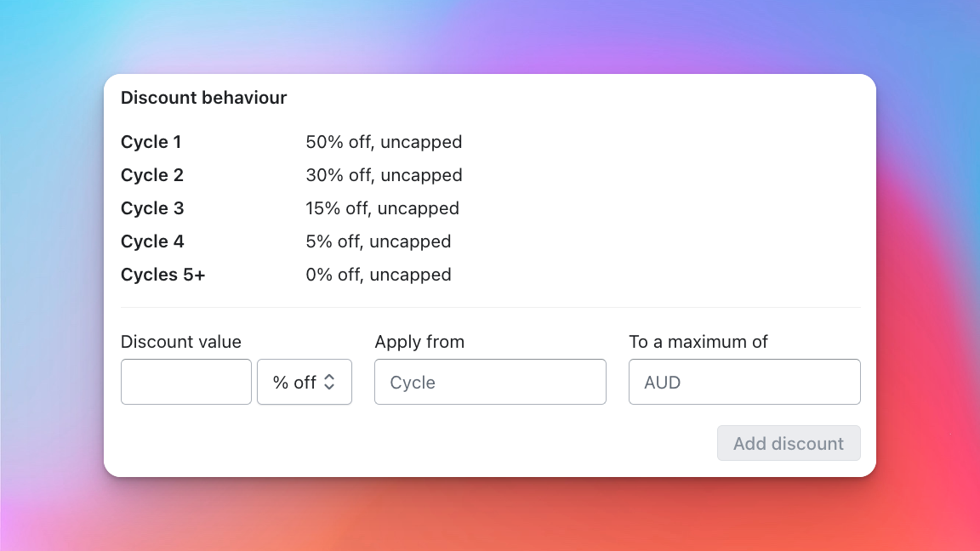Select the Cycle 1 row label
980x551 pixels.
click(151, 142)
